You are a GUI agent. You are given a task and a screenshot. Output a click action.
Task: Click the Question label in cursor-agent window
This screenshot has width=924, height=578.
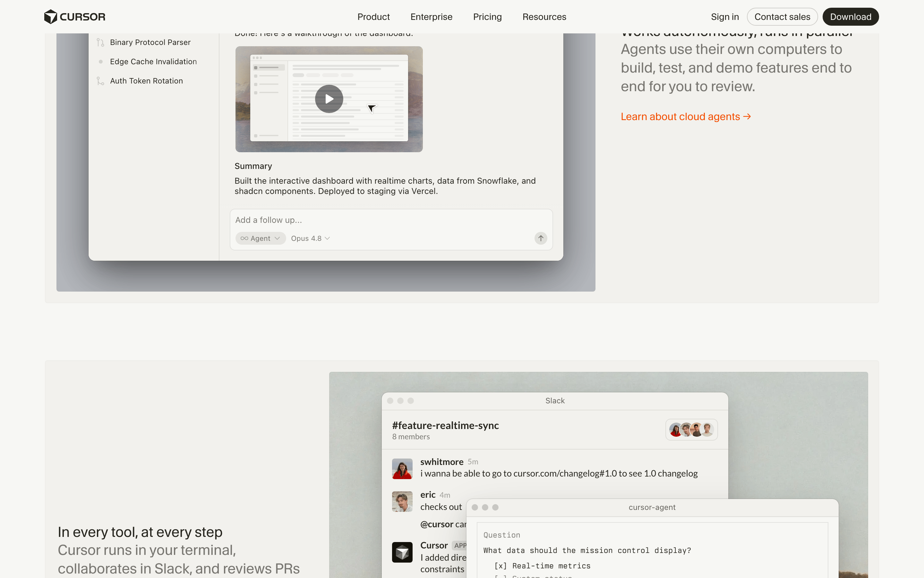click(502, 535)
